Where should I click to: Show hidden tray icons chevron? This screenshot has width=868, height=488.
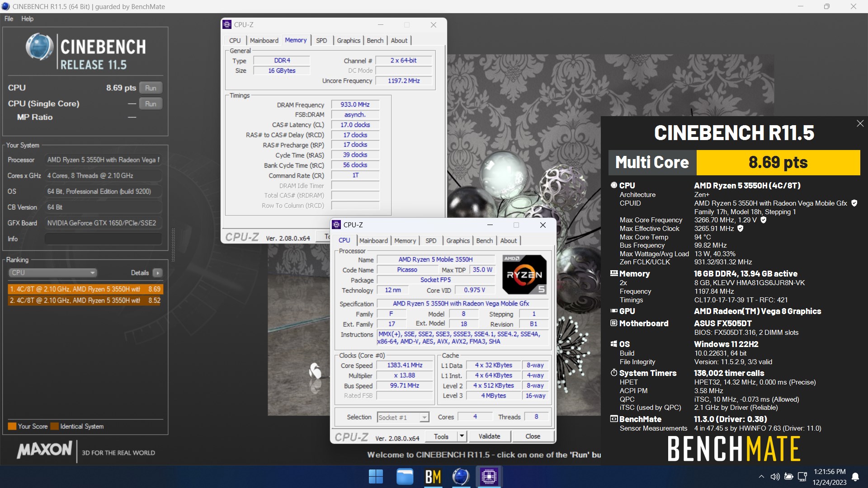(x=761, y=477)
